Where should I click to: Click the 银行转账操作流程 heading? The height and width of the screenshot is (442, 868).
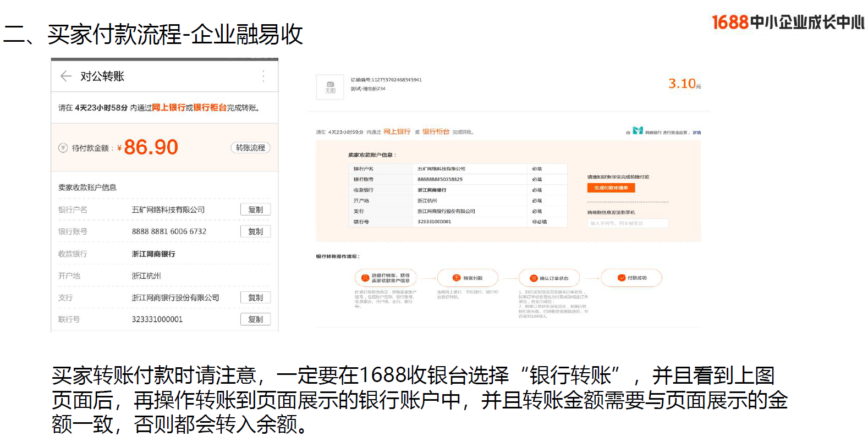(x=338, y=257)
